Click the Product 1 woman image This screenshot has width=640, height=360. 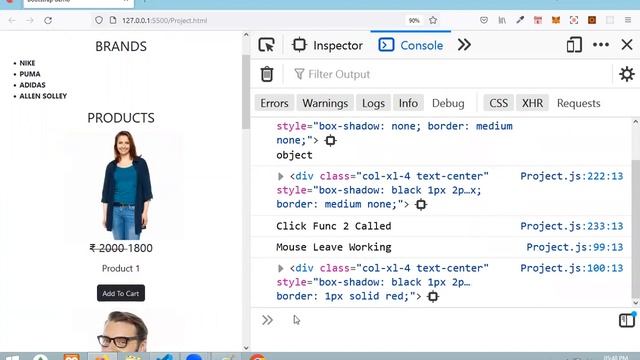pyautogui.click(x=127, y=185)
